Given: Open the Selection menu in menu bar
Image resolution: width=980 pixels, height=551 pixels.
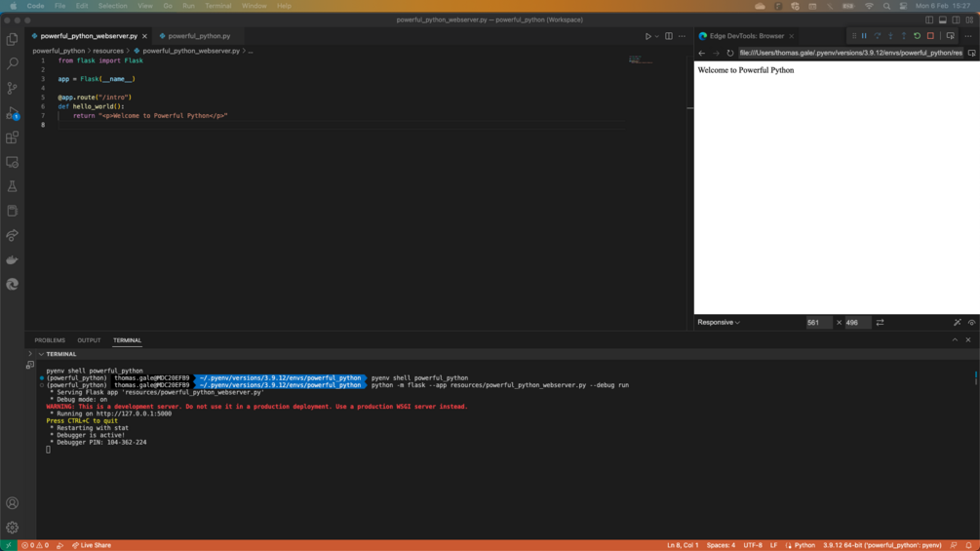Looking at the screenshot, I should coord(112,6).
